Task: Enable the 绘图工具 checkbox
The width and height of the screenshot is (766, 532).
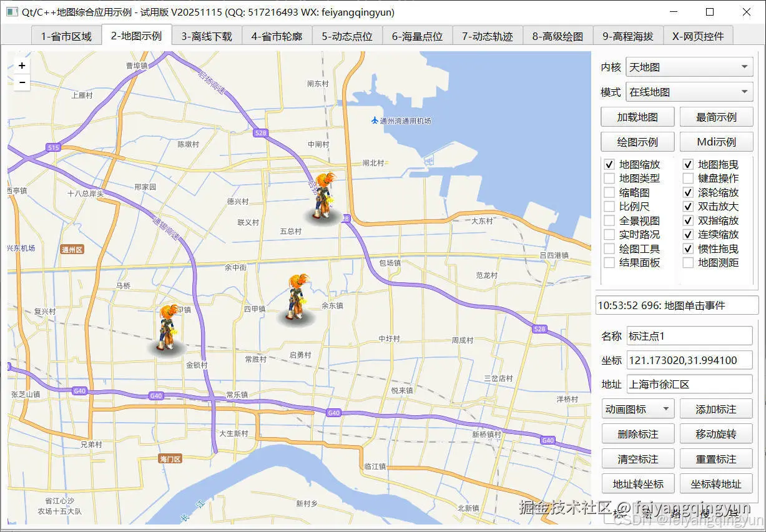Action: click(x=609, y=249)
